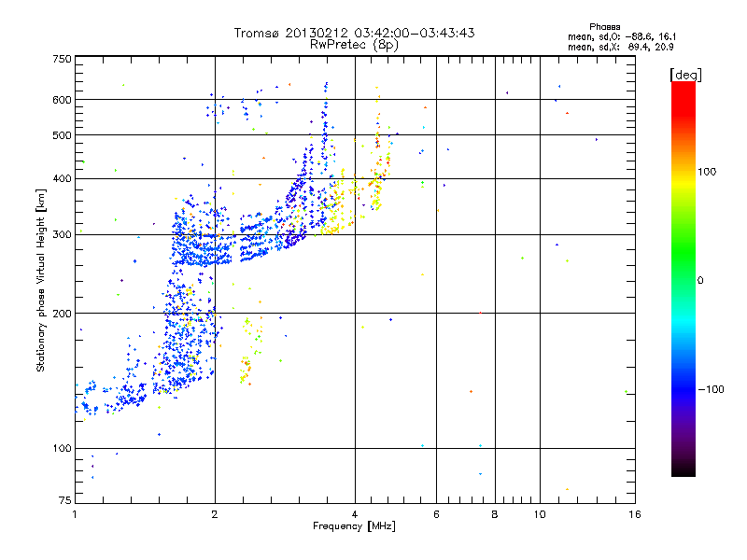Click the rainbow phase colorbar
Image resolution: width=747 pixels, height=560 pixels.
[684, 279]
